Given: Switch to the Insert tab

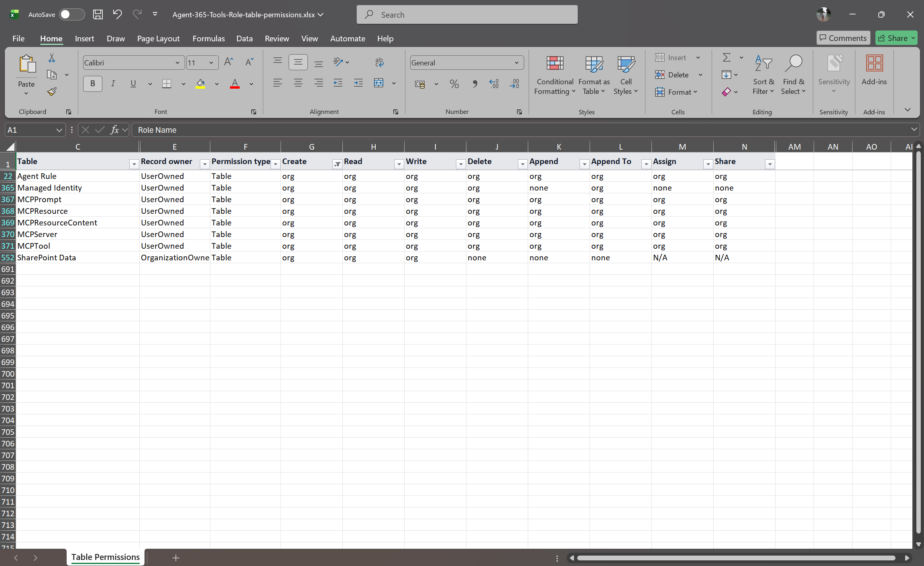Looking at the screenshot, I should 84,39.
